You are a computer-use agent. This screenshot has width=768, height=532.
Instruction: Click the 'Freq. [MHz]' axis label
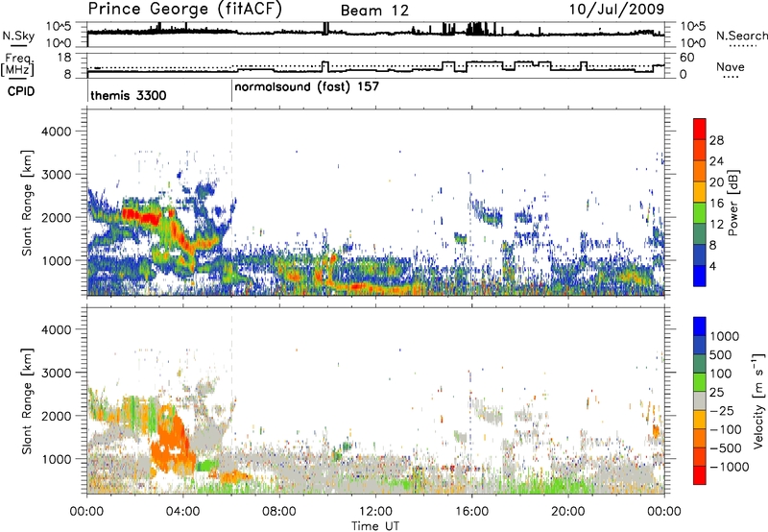[x=17, y=65]
